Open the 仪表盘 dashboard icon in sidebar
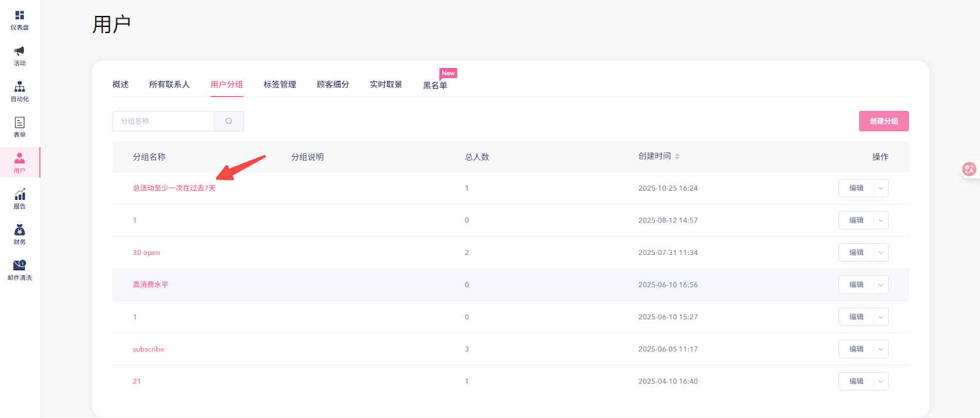Viewport: 980px width, 418px height. click(x=20, y=15)
